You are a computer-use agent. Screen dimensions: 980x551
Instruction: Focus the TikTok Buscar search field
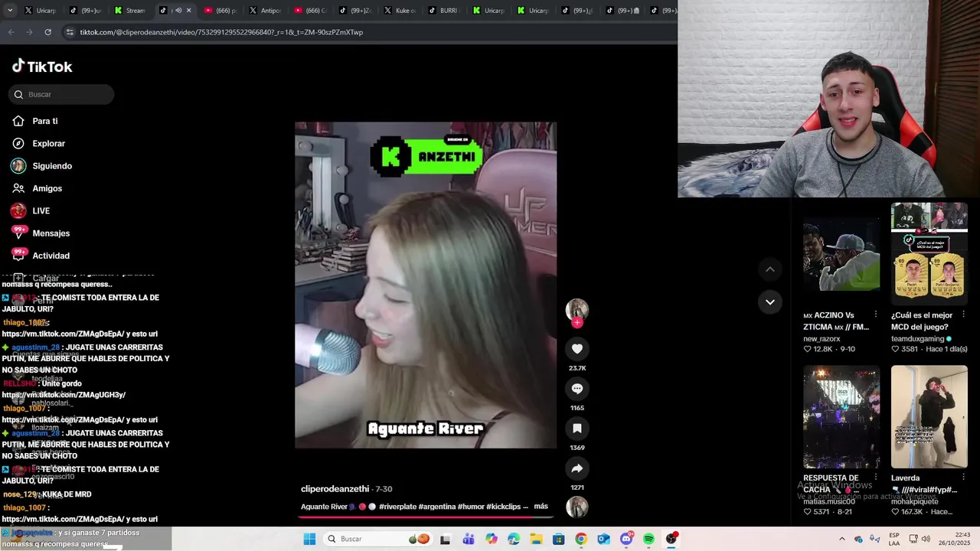pyautogui.click(x=61, y=94)
